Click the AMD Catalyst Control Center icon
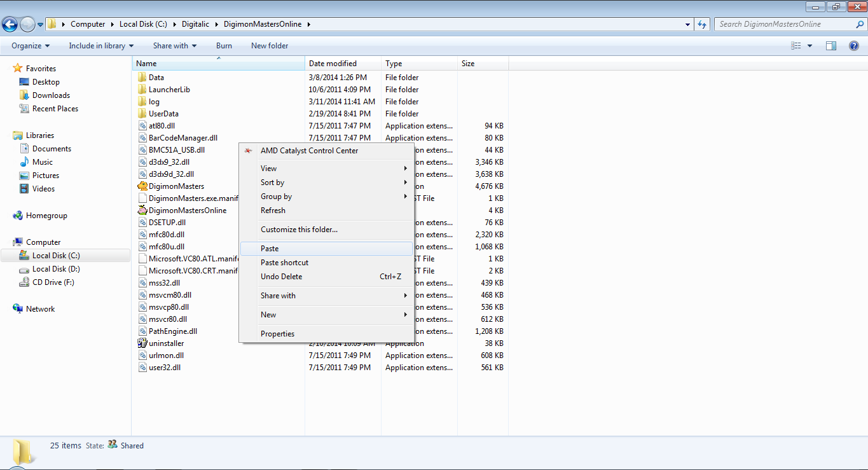 (x=248, y=151)
